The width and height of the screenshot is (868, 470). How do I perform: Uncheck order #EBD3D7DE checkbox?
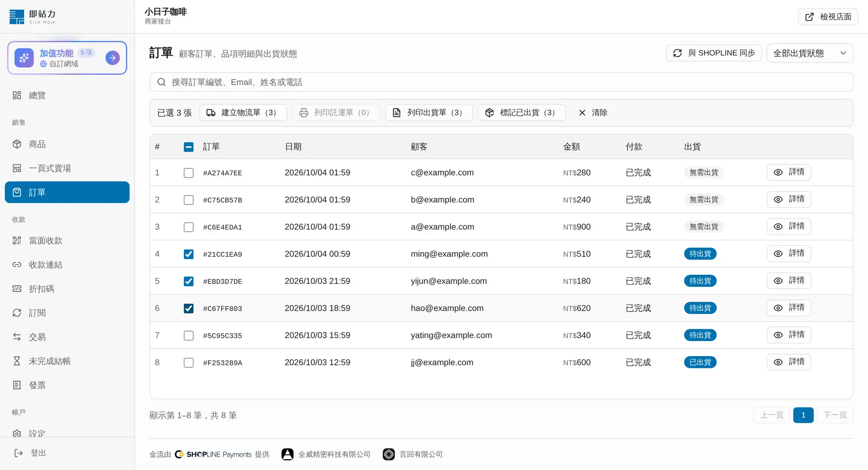(x=188, y=281)
